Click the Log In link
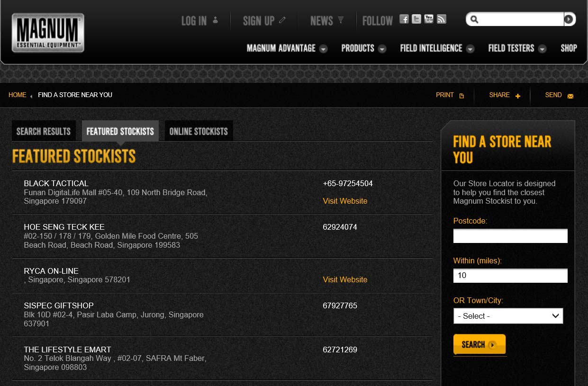Image resolution: width=588 pixels, height=386 pixels. (199, 21)
